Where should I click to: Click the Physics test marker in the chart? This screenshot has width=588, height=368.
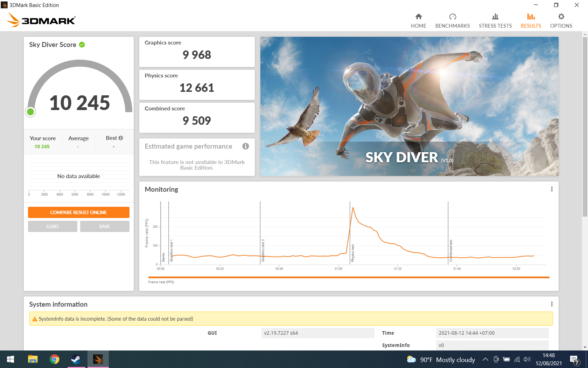click(353, 253)
